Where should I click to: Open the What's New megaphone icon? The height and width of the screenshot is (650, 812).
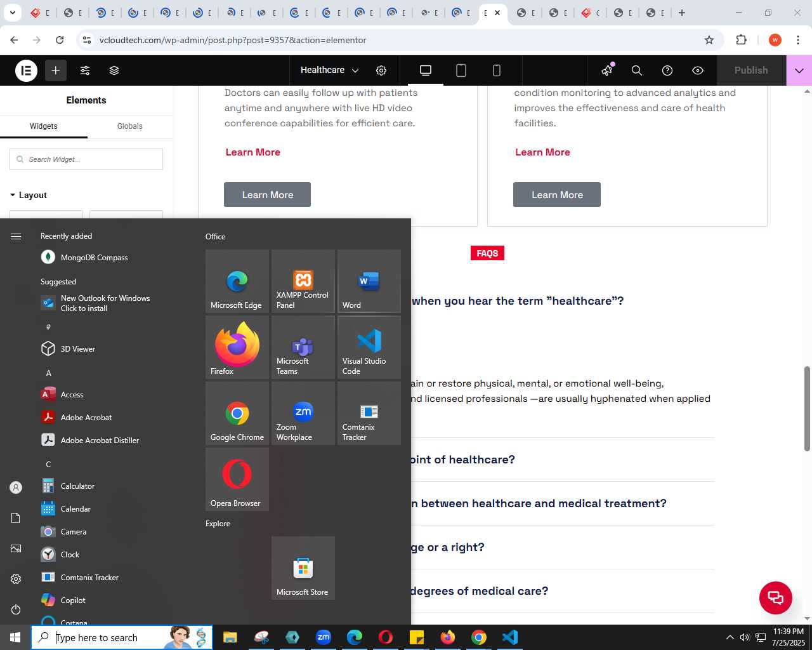[607, 70]
